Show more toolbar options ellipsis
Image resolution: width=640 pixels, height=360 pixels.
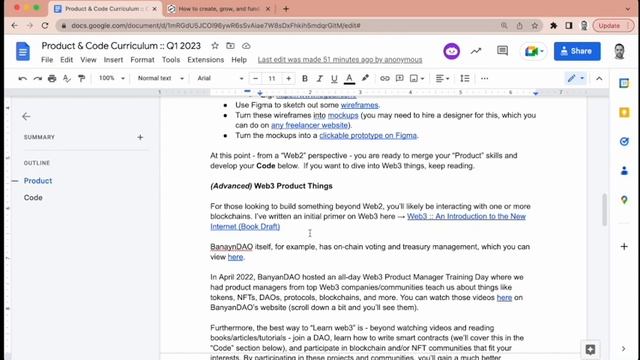pyautogui.click(x=484, y=78)
